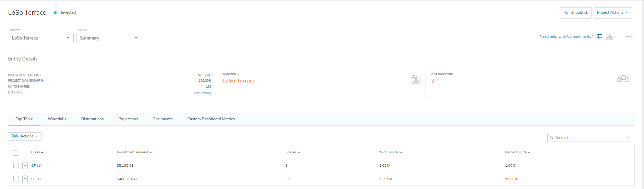Open the three-dot more options menu

coord(629,36)
